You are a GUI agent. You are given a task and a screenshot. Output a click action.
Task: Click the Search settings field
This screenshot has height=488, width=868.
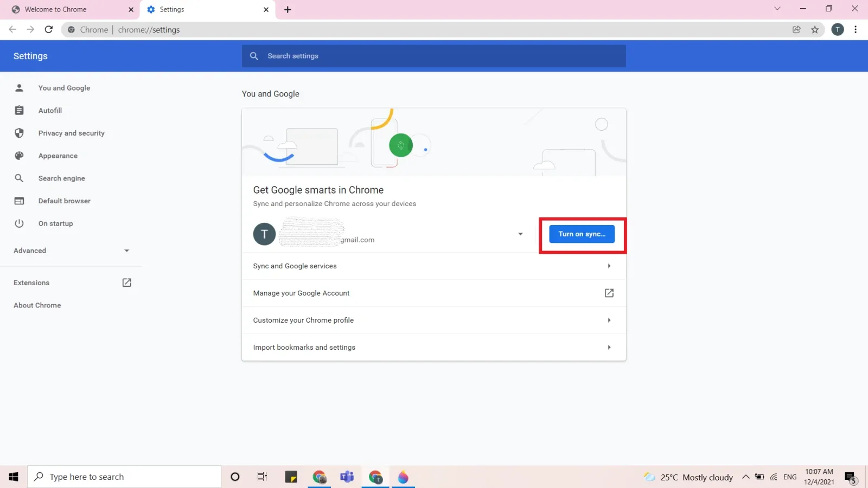click(434, 56)
